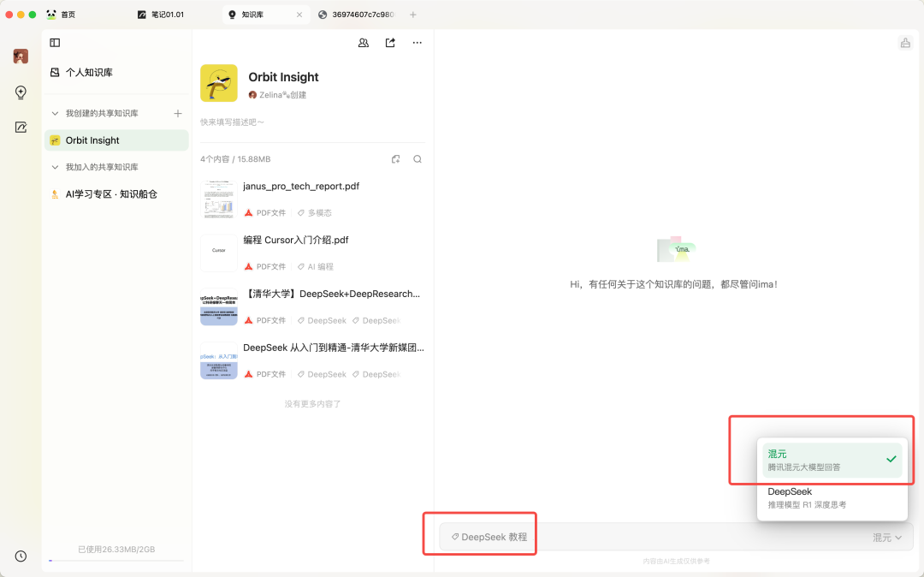Viewport: 924px width, 577px height.
Task: Open the three-dot more options menu
Action: pos(418,43)
